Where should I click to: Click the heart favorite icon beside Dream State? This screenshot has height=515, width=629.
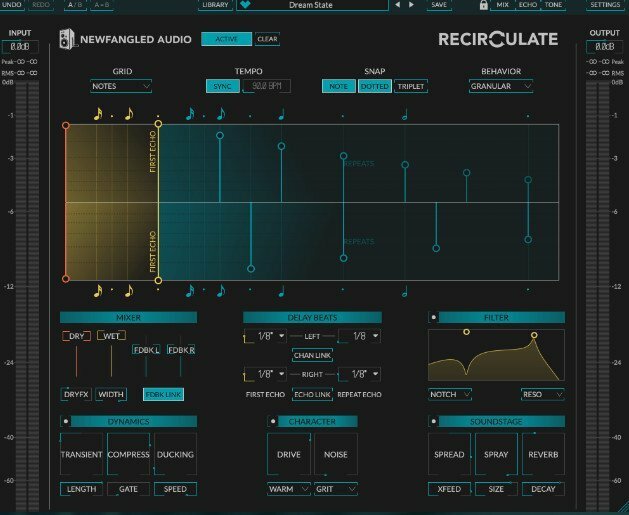click(x=245, y=5)
